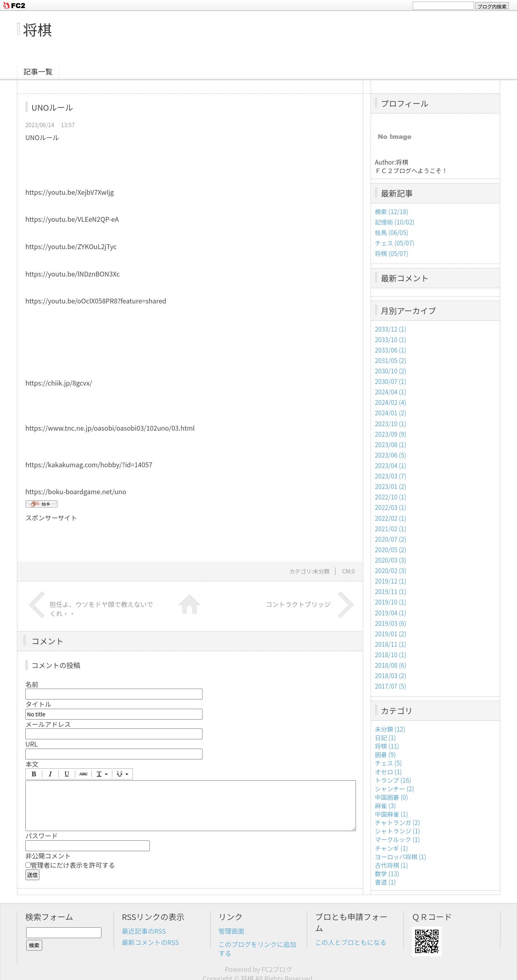Click the italic I formatting icon
The width and height of the screenshot is (517, 980).
50,774
